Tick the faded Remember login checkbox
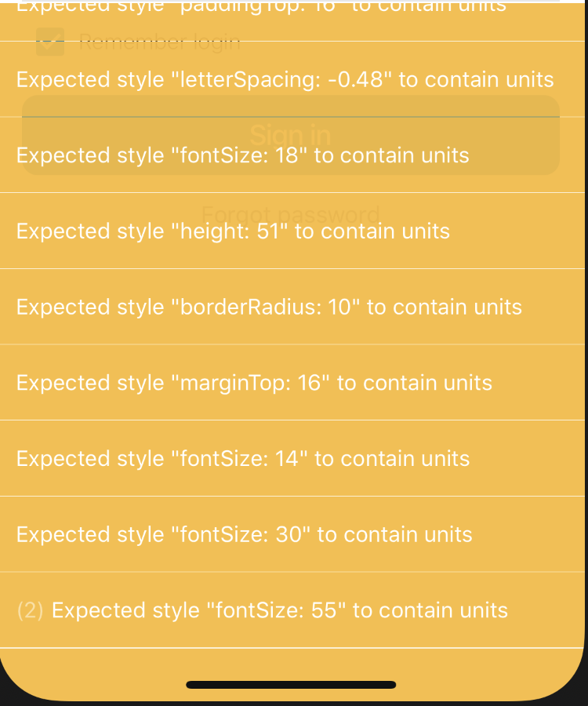Viewport: 588px width, 706px height. pyautogui.click(x=50, y=42)
